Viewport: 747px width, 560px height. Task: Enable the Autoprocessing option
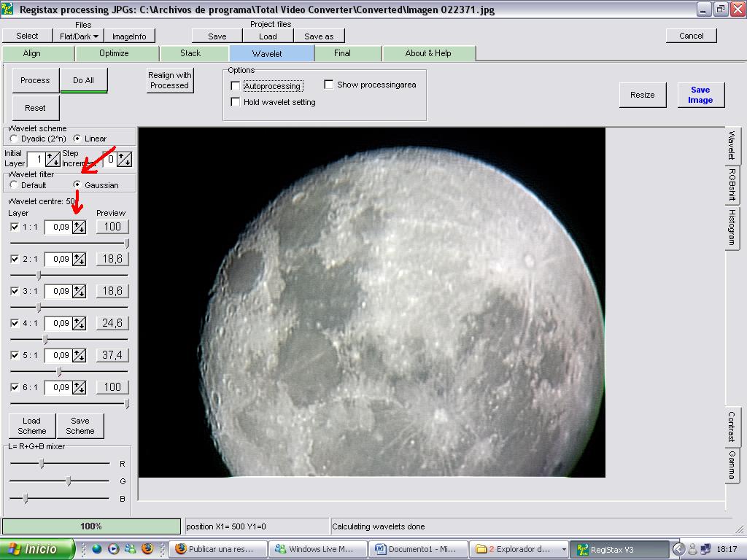[x=236, y=86]
